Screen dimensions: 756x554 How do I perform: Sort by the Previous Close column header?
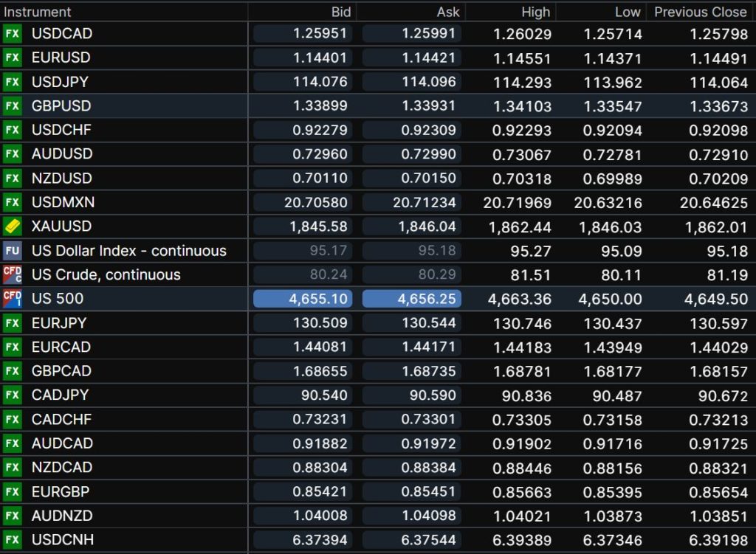700,12
